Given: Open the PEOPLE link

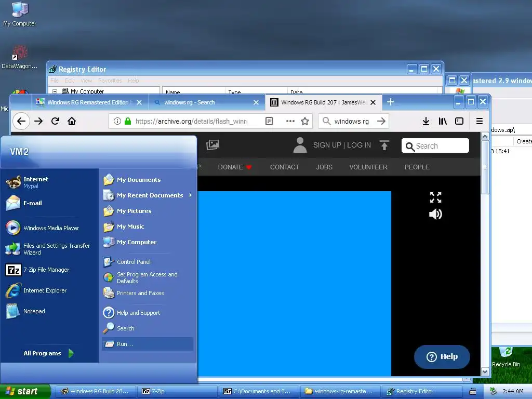Looking at the screenshot, I should 417,167.
